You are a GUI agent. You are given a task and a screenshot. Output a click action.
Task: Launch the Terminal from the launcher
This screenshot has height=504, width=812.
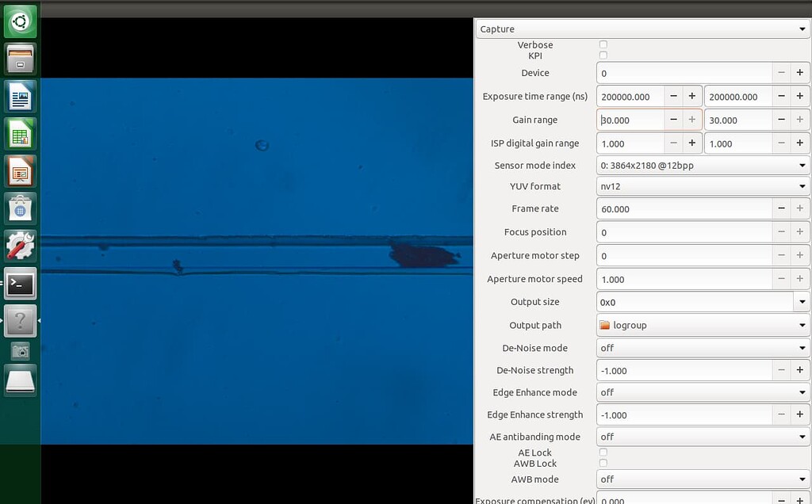click(19, 283)
